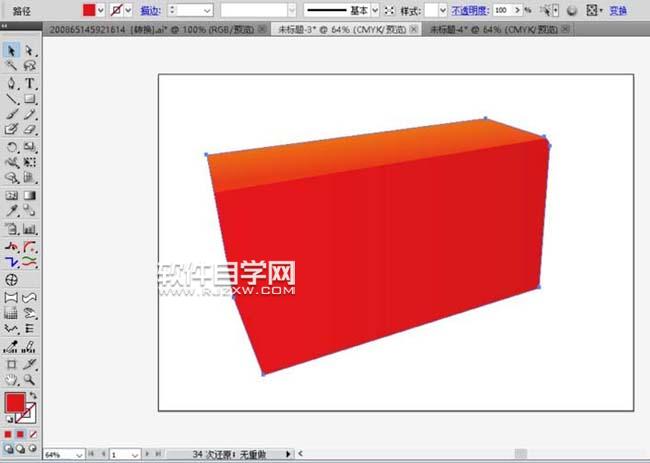Set paint mode to Gradient
This screenshot has width=650, height=463.
20,434
